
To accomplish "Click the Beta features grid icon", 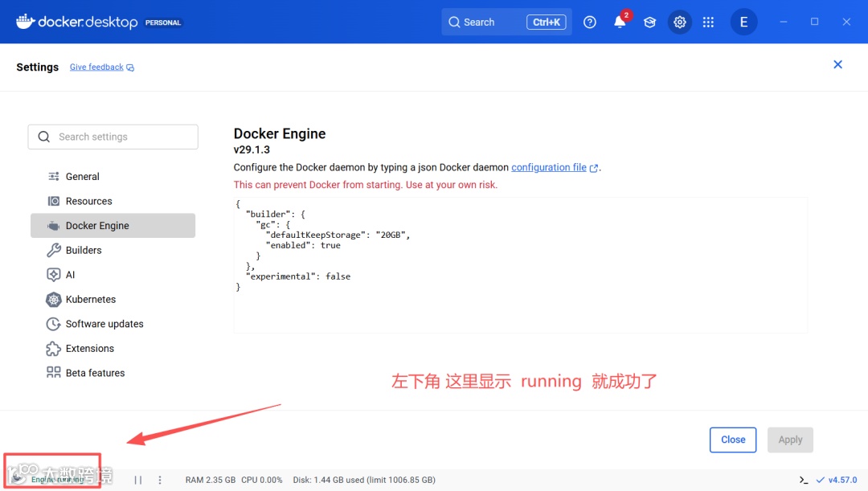I will coord(54,373).
